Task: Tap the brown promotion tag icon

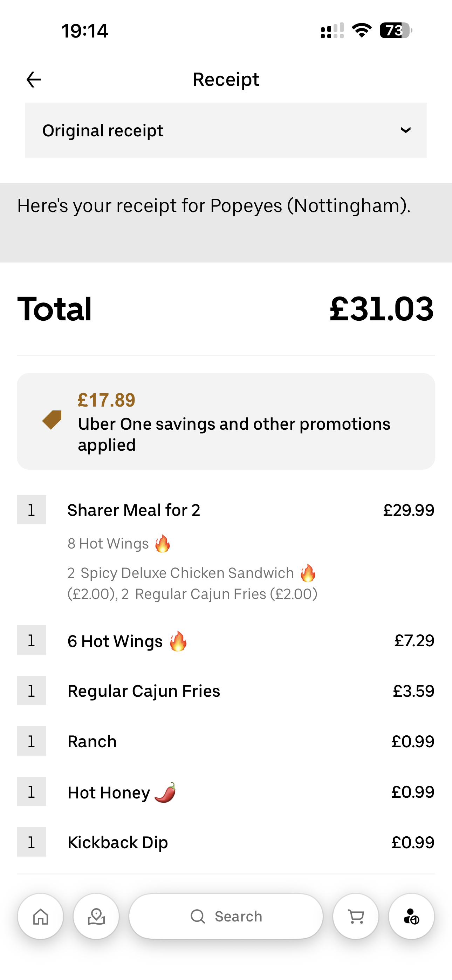Action: click(52, 420)
